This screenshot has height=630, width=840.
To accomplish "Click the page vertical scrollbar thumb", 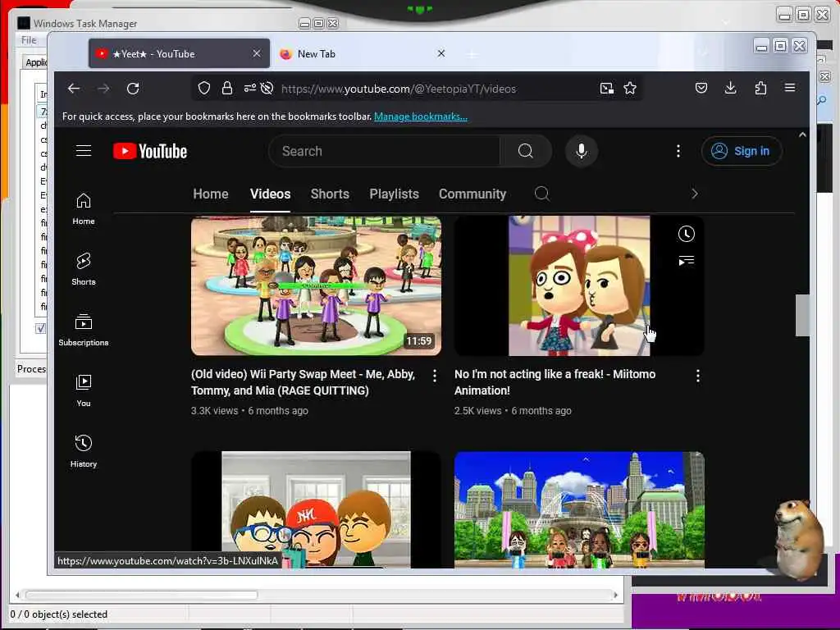I will click(802, 315).
